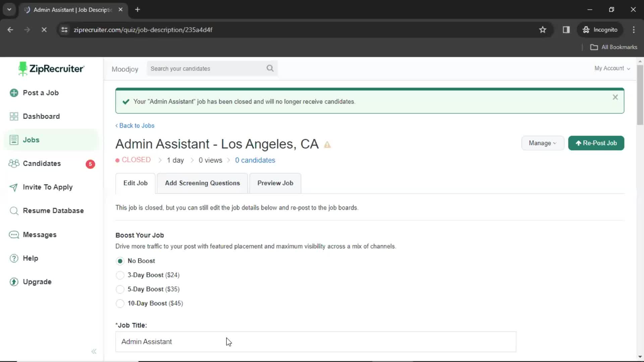
Task: Open Jobs section in sidebar
Action: pyautogui.click(x=31, y=140)
